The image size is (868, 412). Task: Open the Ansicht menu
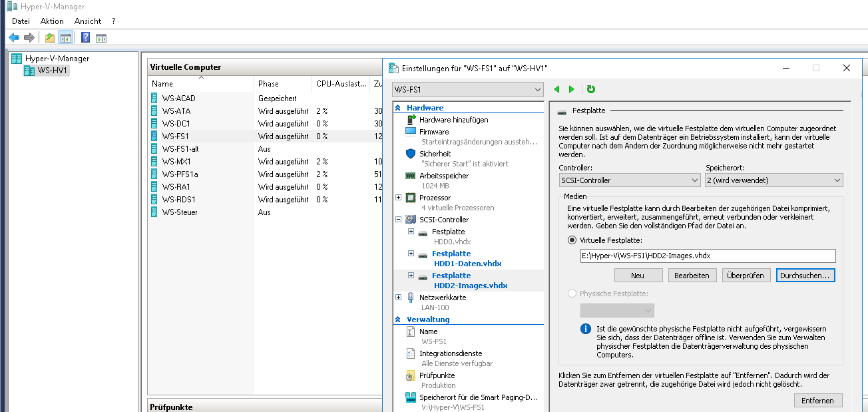(x=88, y=21)
